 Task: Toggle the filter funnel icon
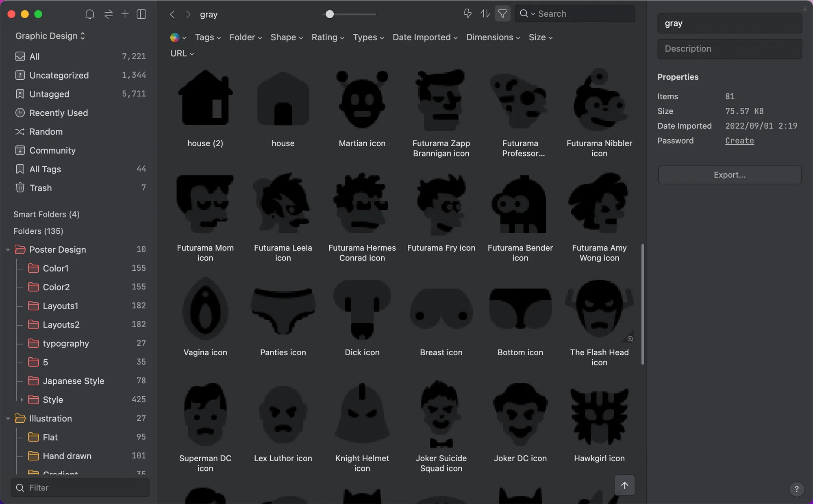pyautogui.click(x=502, y=14)
